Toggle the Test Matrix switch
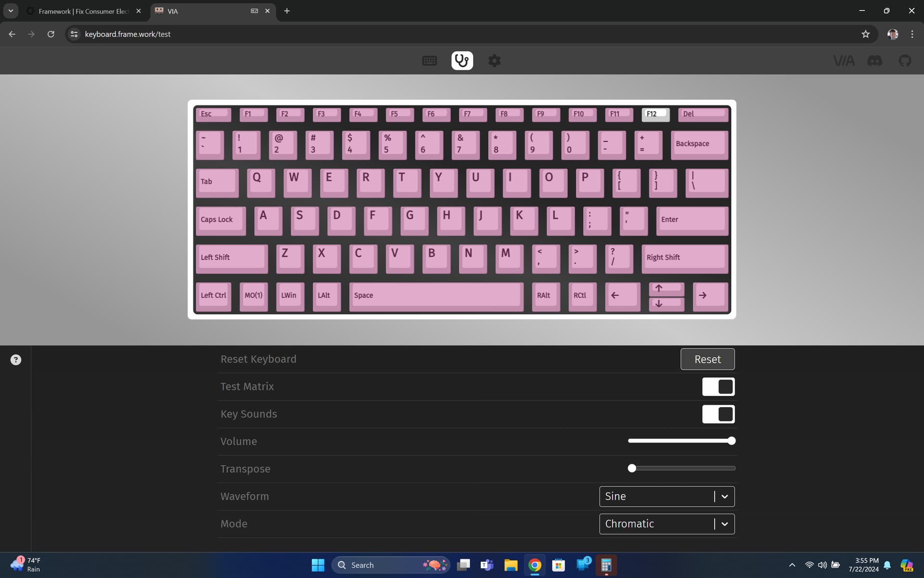The width and height of the screenshot is (924, 578). 718,387
